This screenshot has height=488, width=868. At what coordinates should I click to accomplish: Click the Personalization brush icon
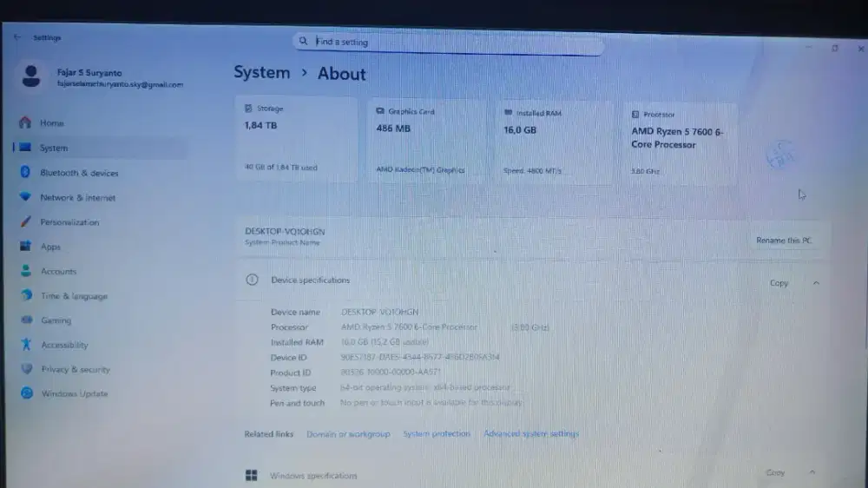[x=25, y=221]
